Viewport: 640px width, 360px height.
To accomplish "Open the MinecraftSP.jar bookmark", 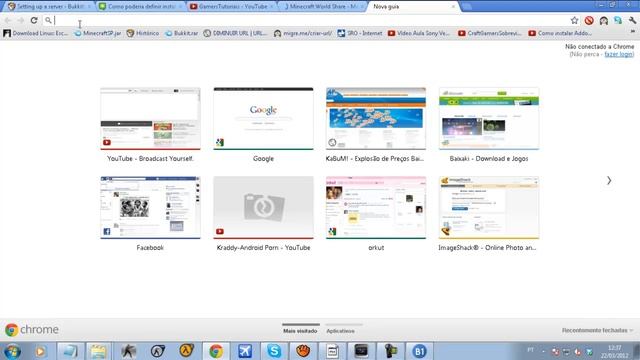I will pyautogui.click(x=98, y=33).
